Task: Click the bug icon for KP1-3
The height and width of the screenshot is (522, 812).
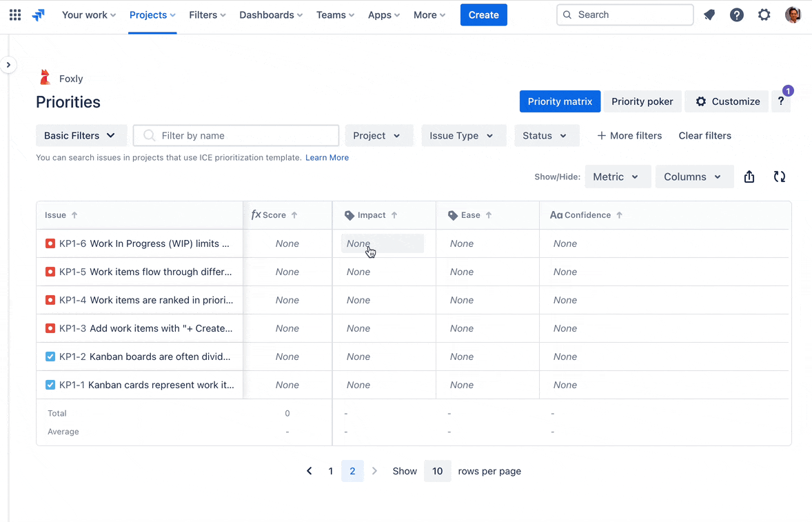Action: click(x=50, y=328)
